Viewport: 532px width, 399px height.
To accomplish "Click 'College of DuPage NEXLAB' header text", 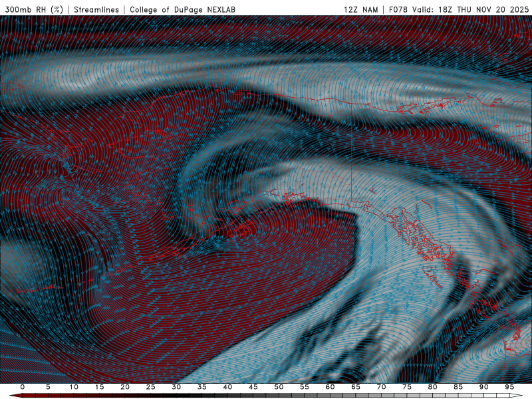I will click(182, 9).
